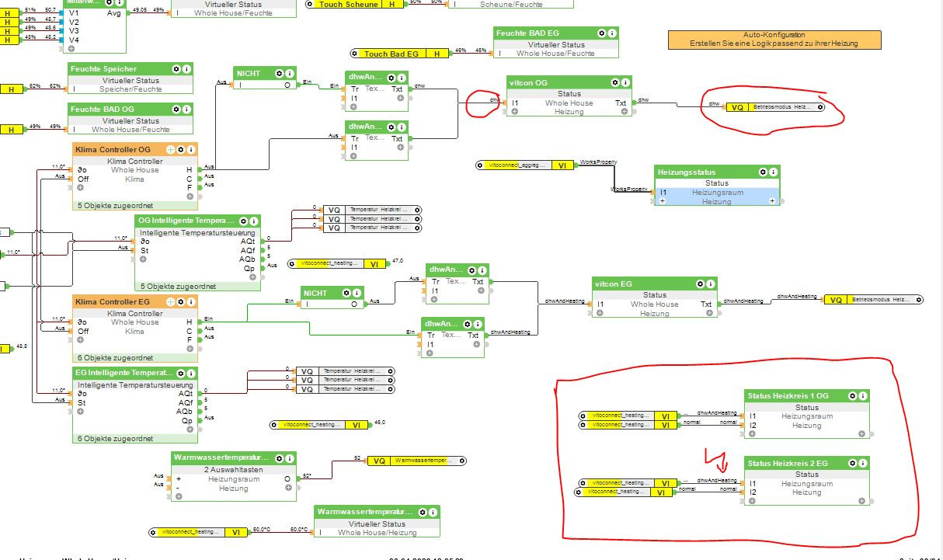
Task: Click crosshair icon on Klima Controller EG header
Action: (x=170, y=301)
